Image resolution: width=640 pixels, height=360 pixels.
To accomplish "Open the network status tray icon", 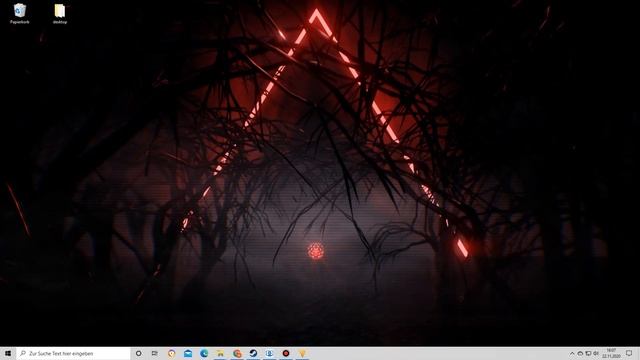I will pyautogui.click(x=588, y=353).
